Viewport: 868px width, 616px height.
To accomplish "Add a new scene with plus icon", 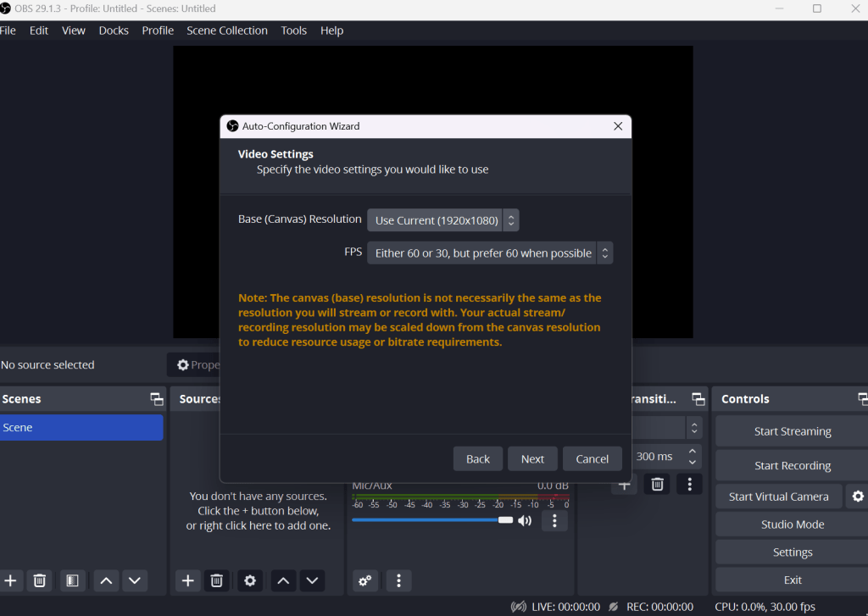I will [10, 580].
